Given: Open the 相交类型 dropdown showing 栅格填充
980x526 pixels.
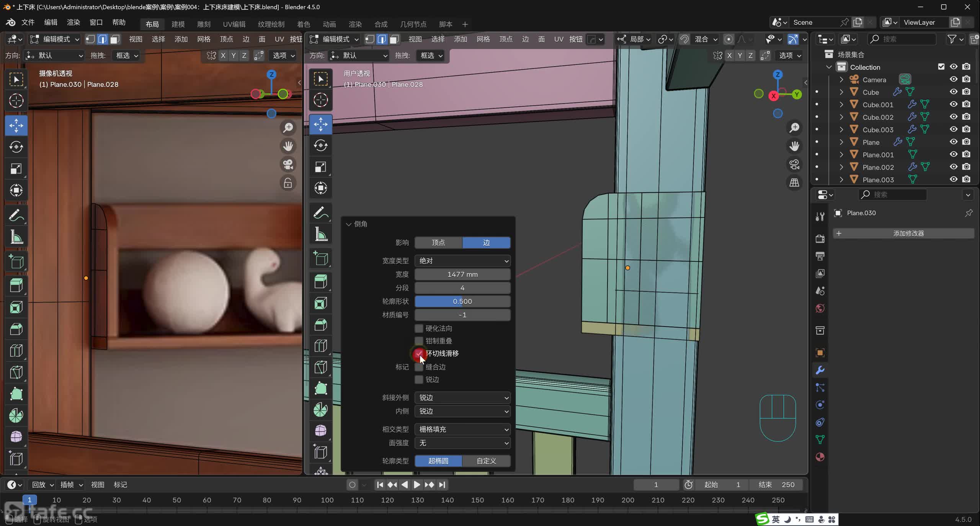Looking at the screenshot, I should 462,429.
